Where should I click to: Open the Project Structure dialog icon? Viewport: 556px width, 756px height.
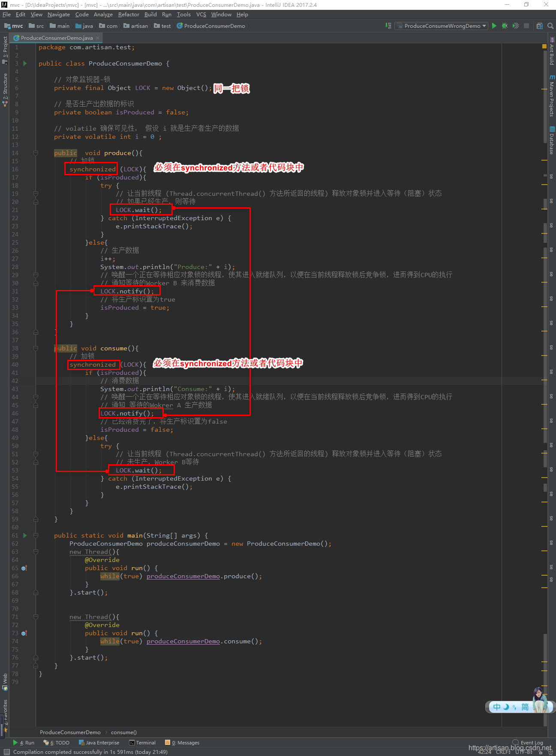(x=540, y=26)
